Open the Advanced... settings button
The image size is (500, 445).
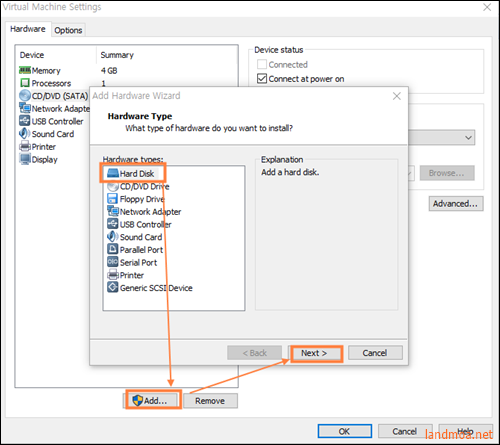455,203
